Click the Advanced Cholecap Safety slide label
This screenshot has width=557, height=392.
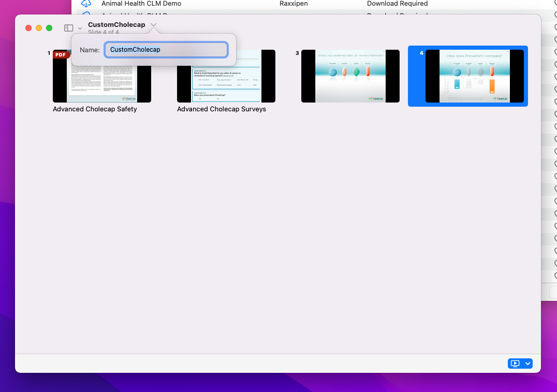(95, 109)
